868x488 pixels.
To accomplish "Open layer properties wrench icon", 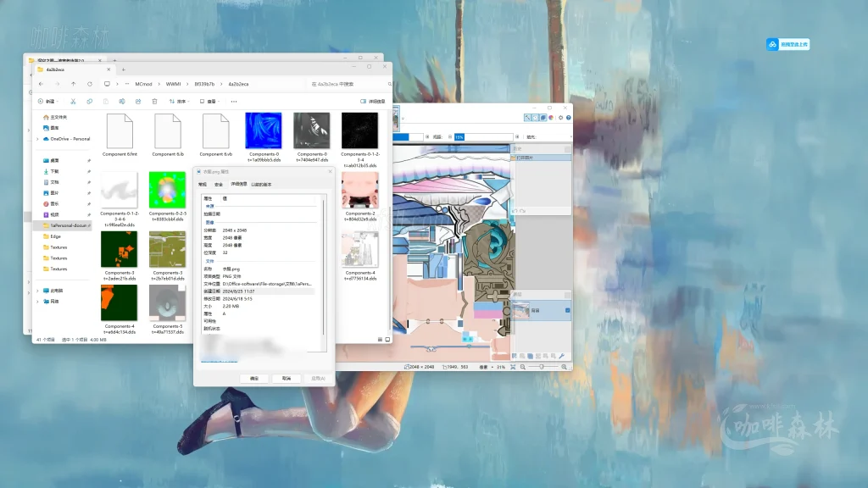I will pos(561,356).
